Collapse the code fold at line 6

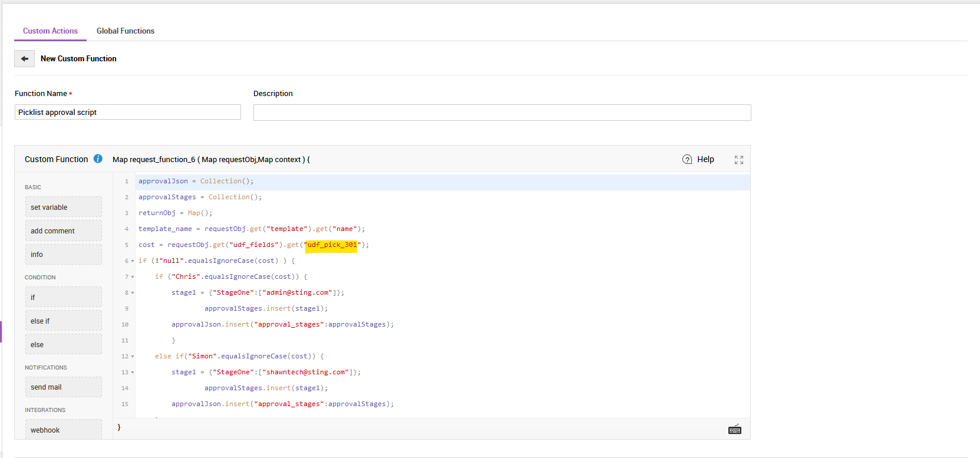(x=133, y=261)
